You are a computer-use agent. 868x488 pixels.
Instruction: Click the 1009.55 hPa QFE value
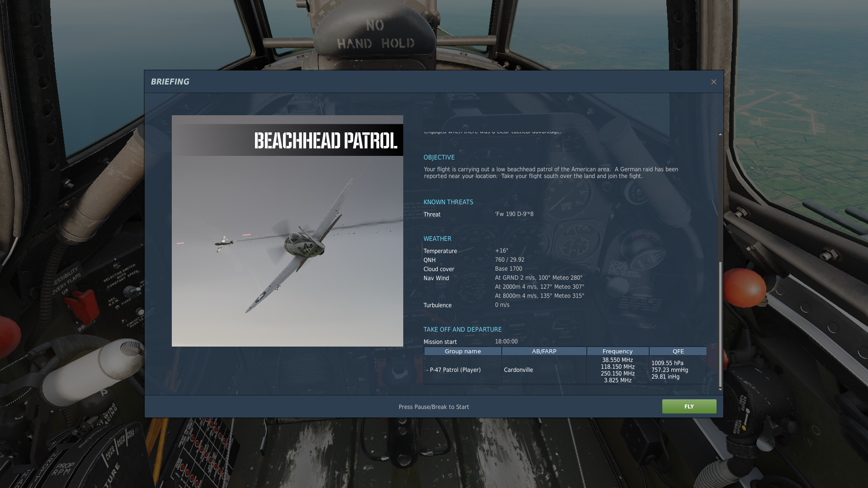[x=667, y=363]
